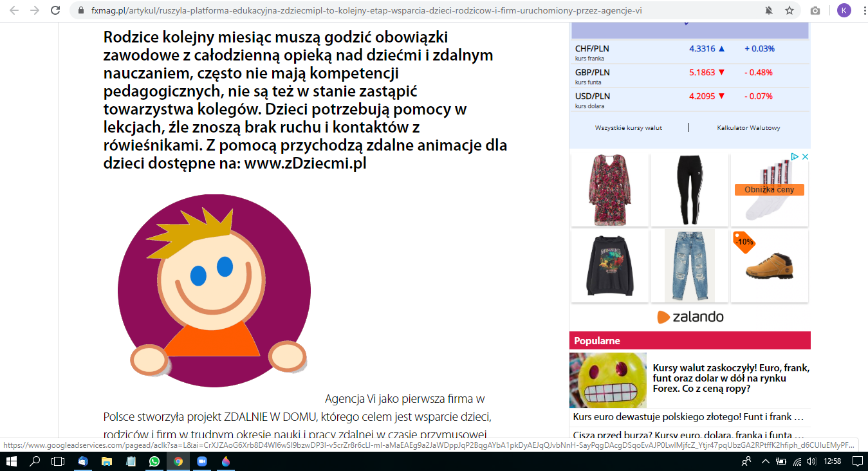The height and width of the screenshot is (471, 868).
Task: Open Zoom from the taskbar
Action: (201, 461)
